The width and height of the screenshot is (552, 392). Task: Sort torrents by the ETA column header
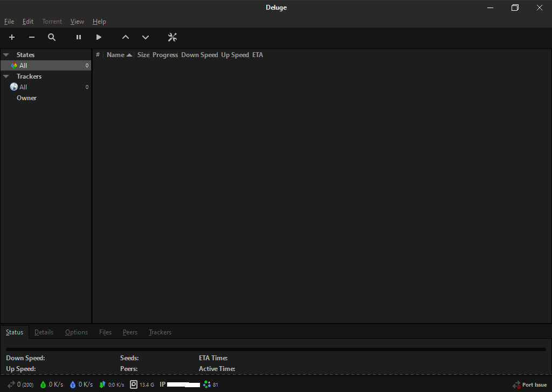pyautogui.click(x=258, y=55)
